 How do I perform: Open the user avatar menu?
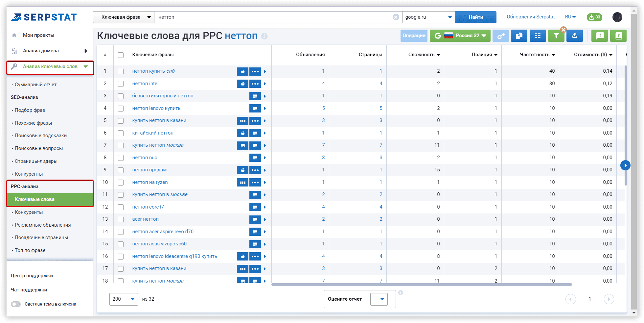pyautogui.click(x=617, y=17)
